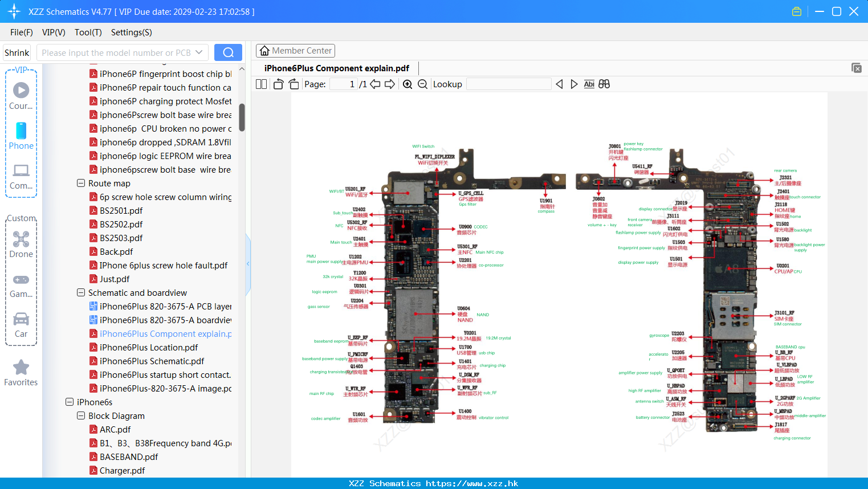Toggle whole-word match Abi icon
The height and width of the screenshot is (489, 868).
click(589, 84)
